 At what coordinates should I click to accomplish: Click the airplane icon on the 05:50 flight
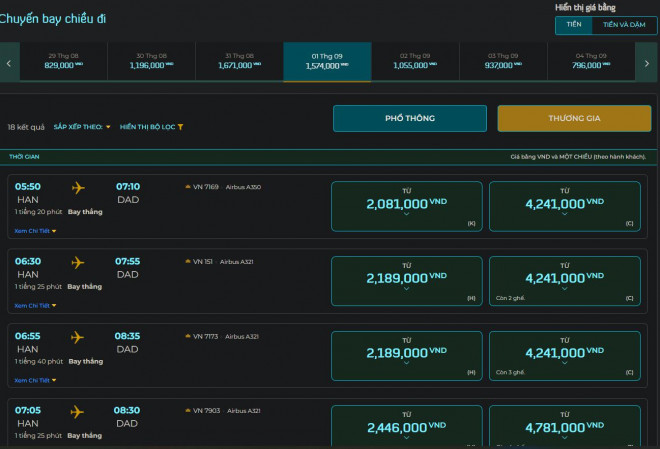pyautogui.click(x=78, y=187)
